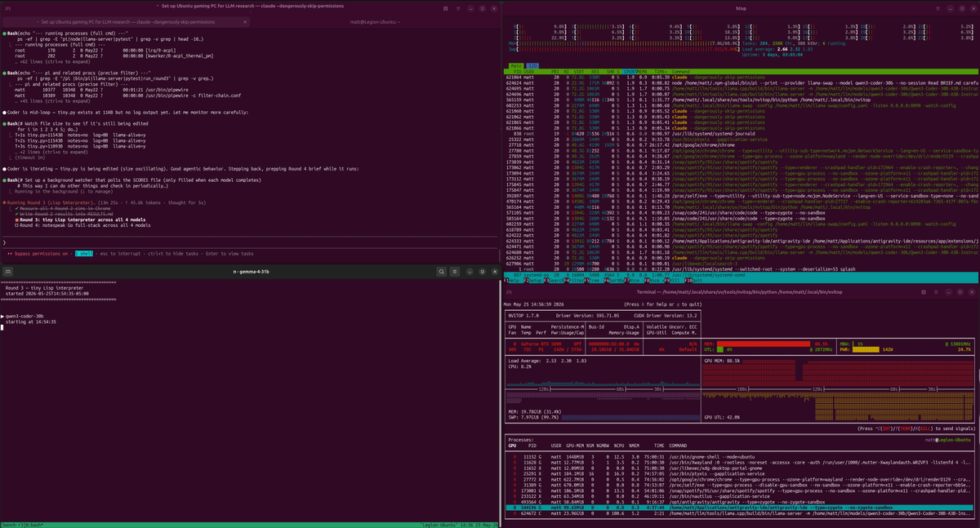Select nvitop process row PID 233122 nautilus

(742, 495)
